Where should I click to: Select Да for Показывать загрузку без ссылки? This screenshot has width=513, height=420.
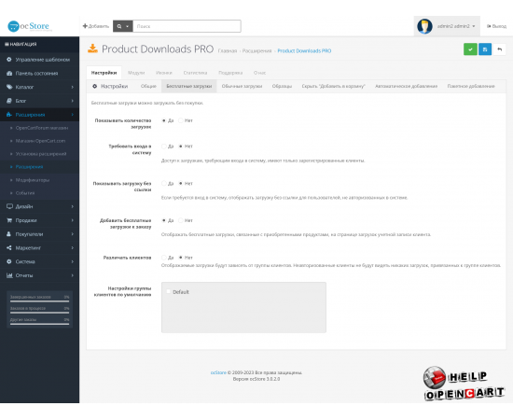coord(164,183)
